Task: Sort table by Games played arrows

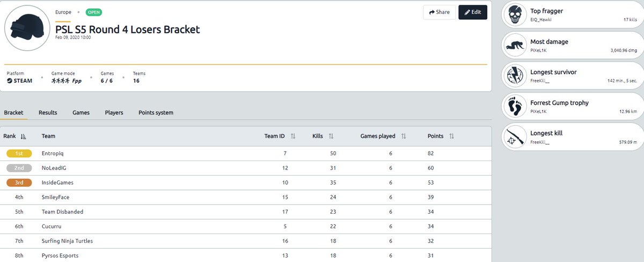Action: [404, 136]
